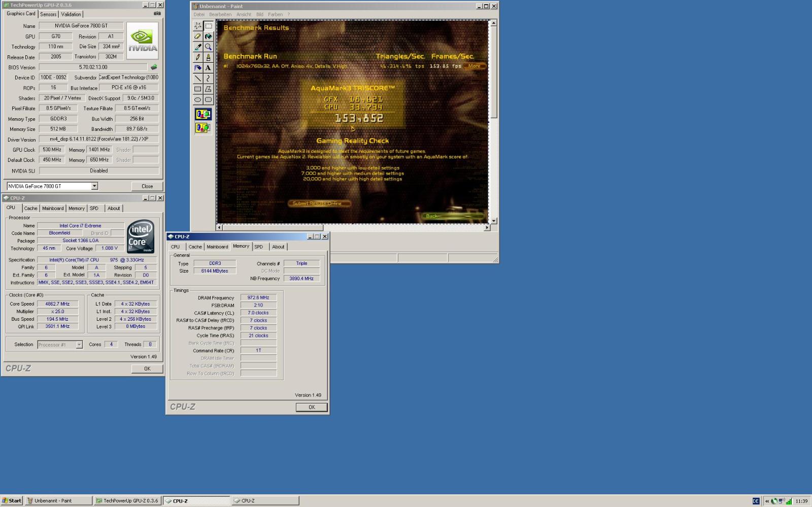Click the second CPU-Z taskbar button
Screen dimensions: 812x507
click(265, 500)
